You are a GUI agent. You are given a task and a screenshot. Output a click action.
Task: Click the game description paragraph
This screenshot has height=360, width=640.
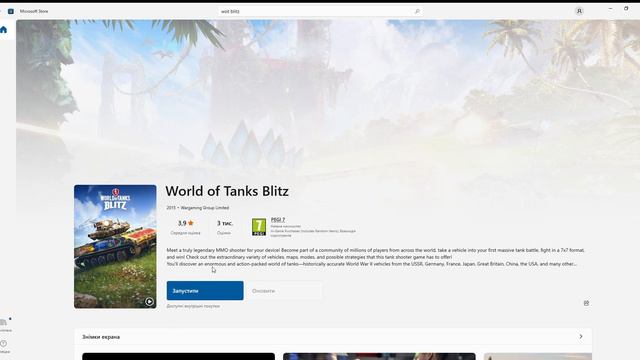click(376, 257)
